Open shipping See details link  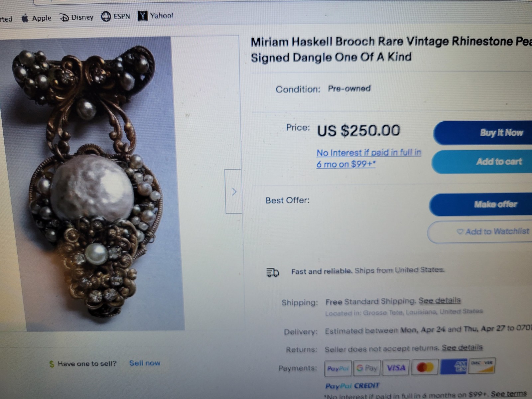click(x=440, y=301)
